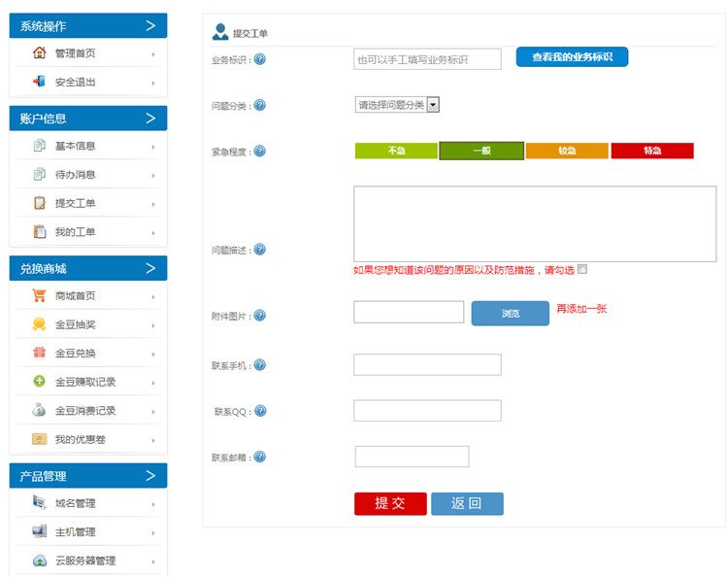The width and height of the screenshot is (728, 577).
Task: Click the 查看我的业务标识 button
Action: [572, 56]
